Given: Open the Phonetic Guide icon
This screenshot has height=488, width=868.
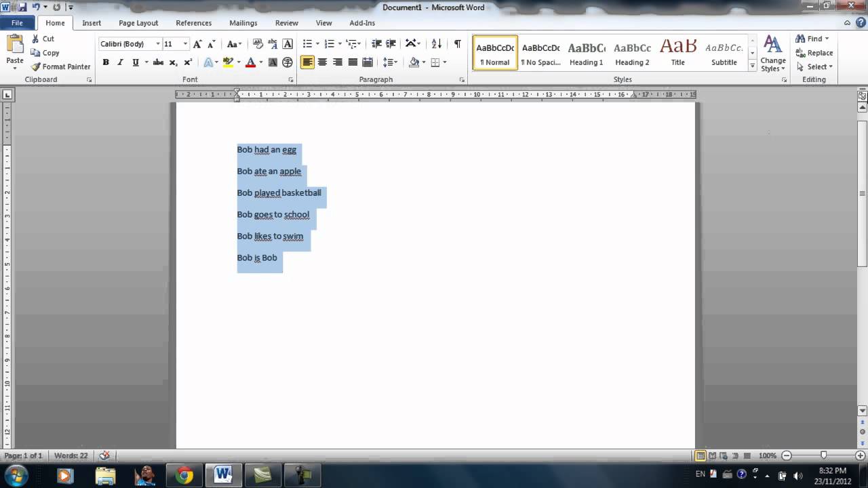Looking at the screenshot, I should pyautogui.click(x=273, y=44).
